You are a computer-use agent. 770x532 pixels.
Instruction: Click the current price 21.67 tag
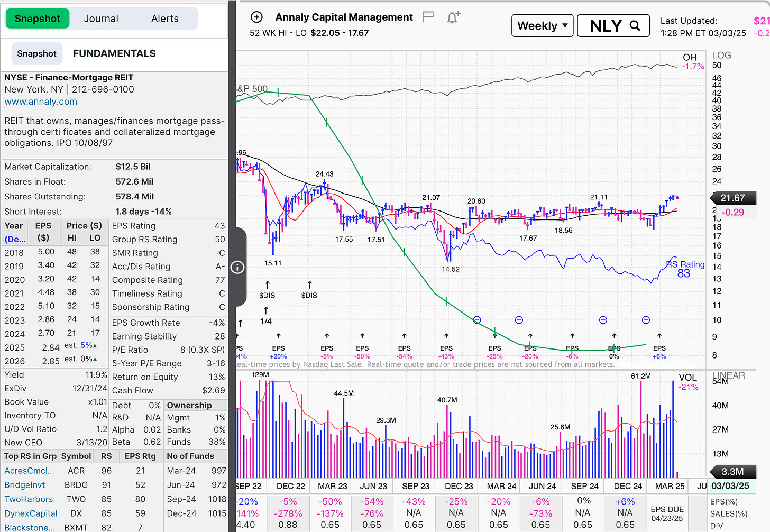coord(732,198)
